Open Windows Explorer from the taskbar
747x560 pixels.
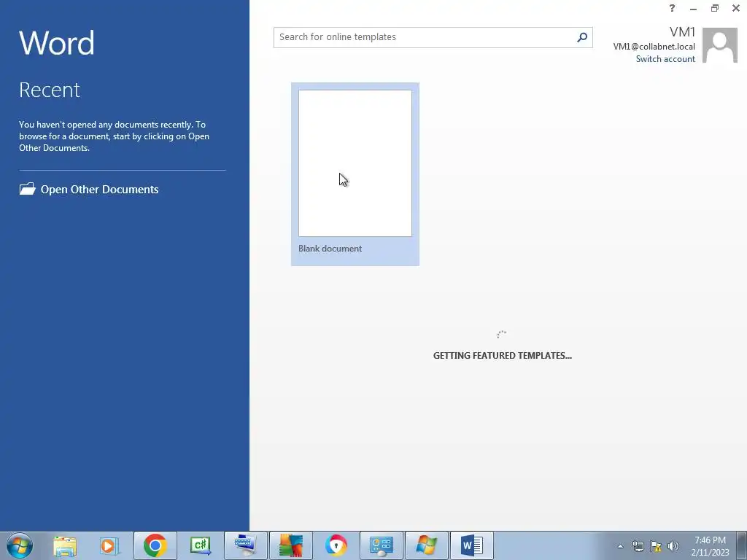point(65,545)
